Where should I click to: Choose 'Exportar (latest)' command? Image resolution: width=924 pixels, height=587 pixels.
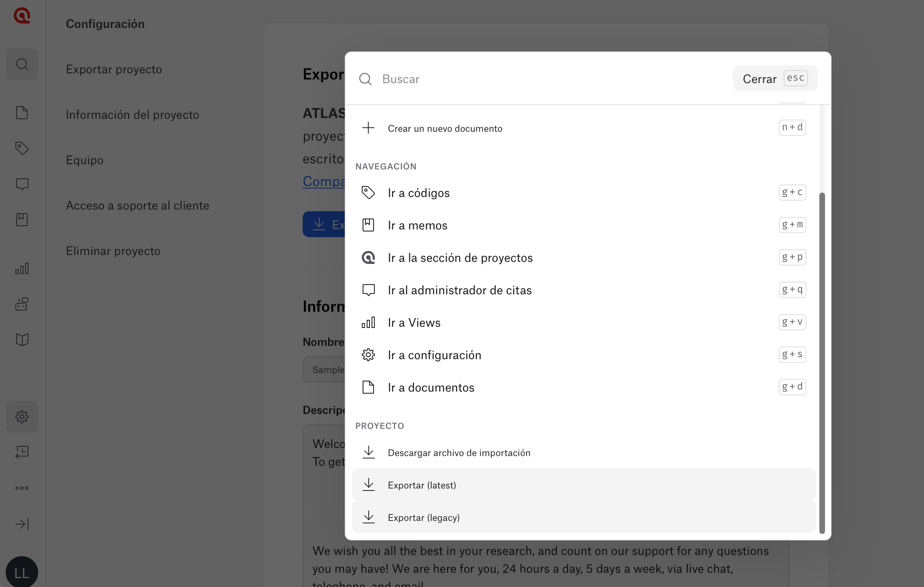422,485
